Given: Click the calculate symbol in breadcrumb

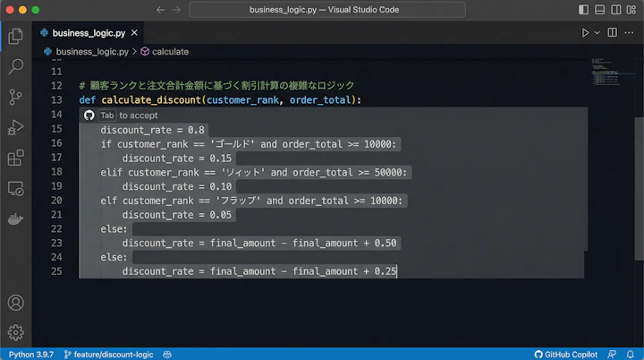Looking at the screenshot, I should click(x=170, y=52).
